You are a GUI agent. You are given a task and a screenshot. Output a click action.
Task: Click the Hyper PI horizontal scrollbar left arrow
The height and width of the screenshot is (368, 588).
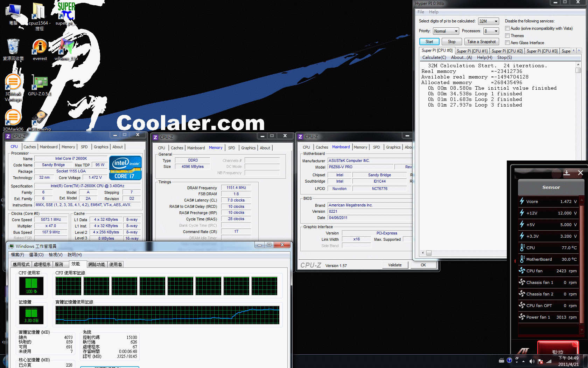(423, 253)
